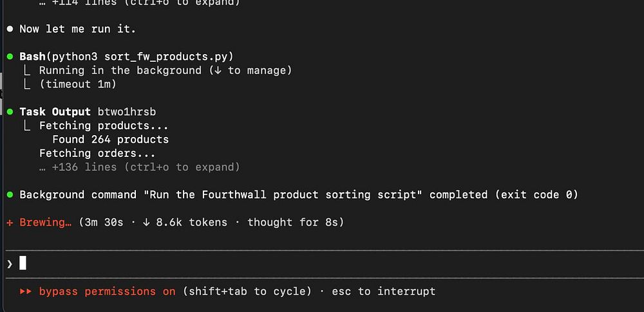Click the "Brewing…" progress status text
The image size is (644, 312).
[45, 223]
